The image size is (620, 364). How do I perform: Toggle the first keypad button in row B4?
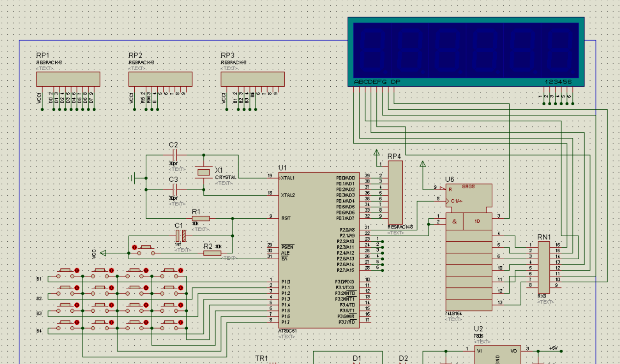pyautogui.click(x=77, y=322)
